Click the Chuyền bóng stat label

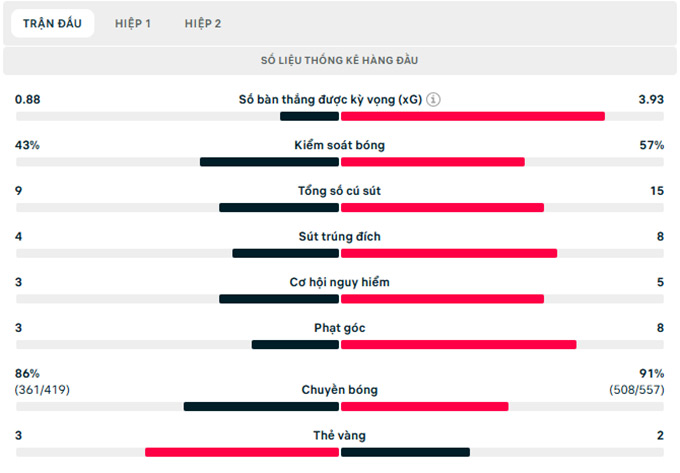[340, 390]
